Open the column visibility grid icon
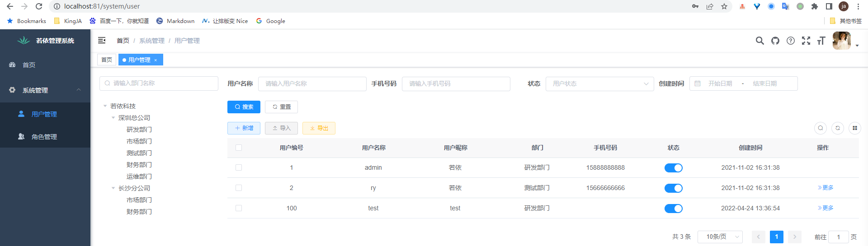 click(854, 128)
